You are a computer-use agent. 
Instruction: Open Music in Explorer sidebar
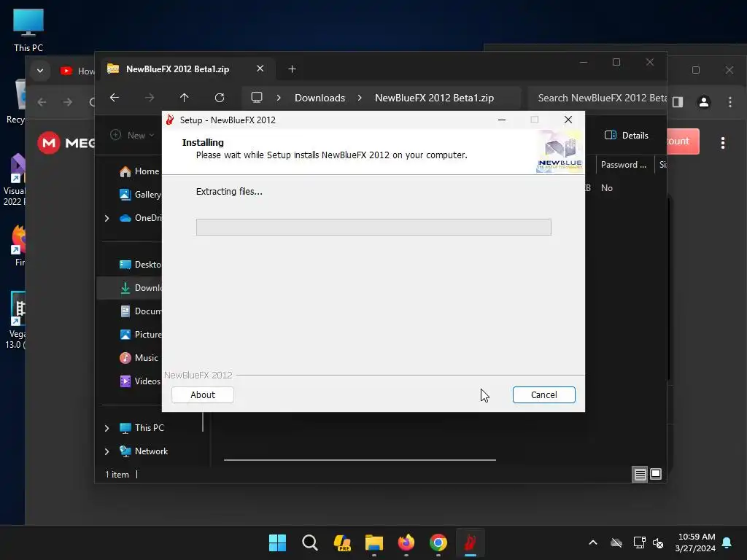click(139, 357)
